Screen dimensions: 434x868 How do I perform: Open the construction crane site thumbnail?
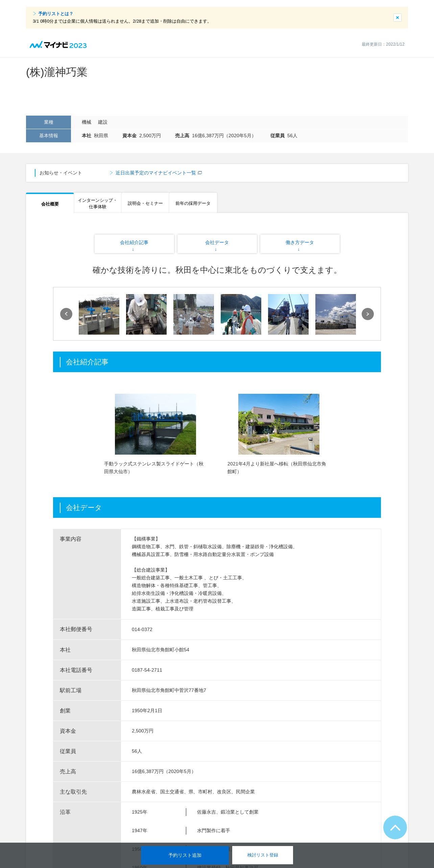click(x=288, y=314)
